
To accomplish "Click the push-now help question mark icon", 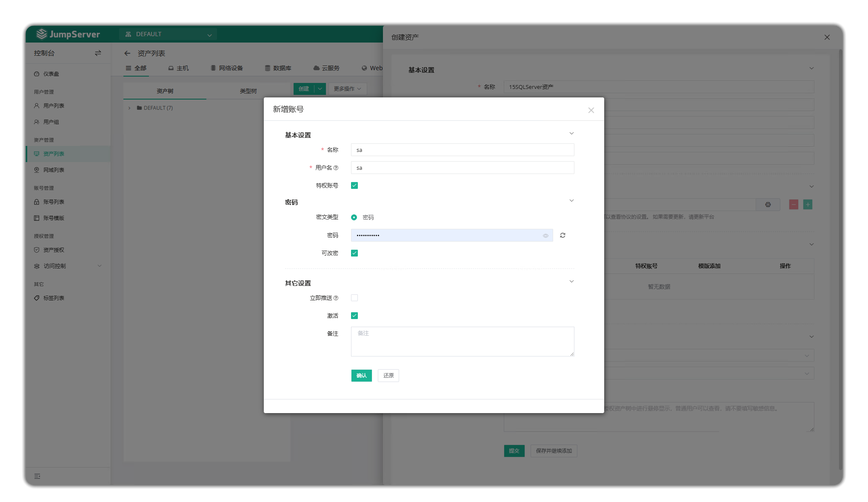I will tap(336, 298).
